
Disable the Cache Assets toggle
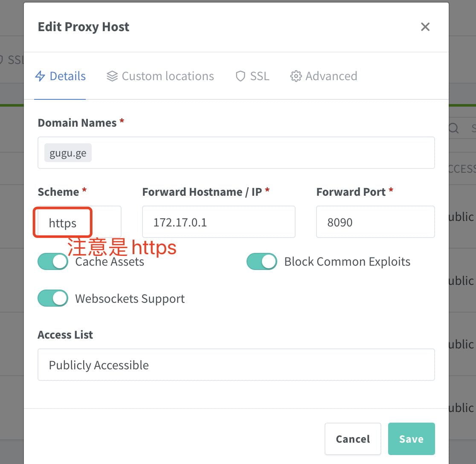point(53,261)
